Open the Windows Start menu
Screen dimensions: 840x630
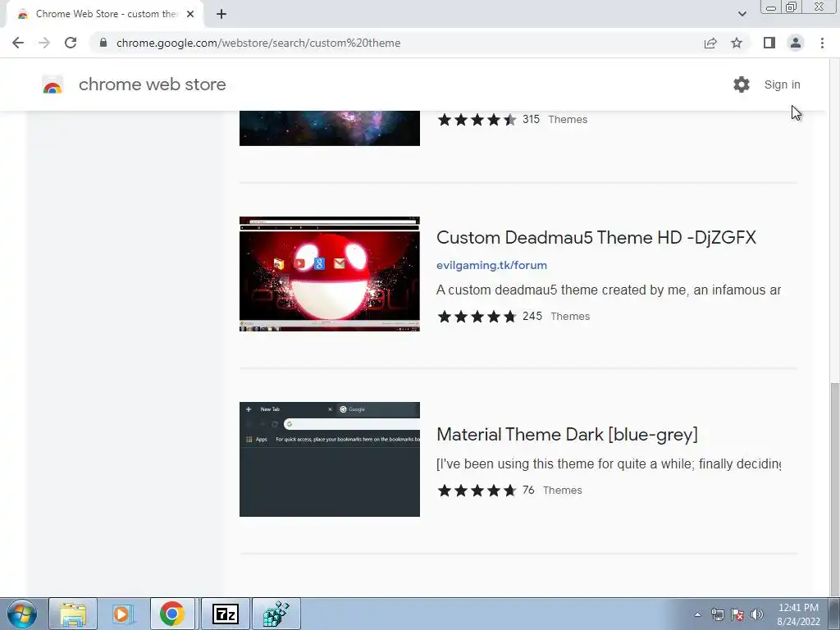[22, 614]
